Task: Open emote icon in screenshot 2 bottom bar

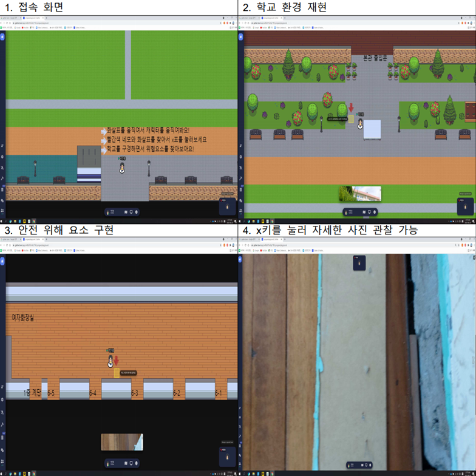Action: [374, 212]
